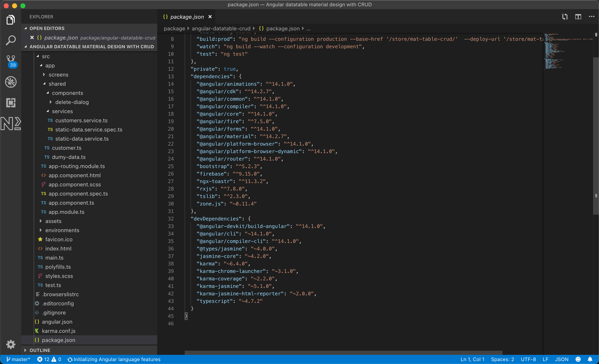The width and height of the screenshot is (599, 364).
Task: Change language mode via JSON status
Action: tap(562, 359)
